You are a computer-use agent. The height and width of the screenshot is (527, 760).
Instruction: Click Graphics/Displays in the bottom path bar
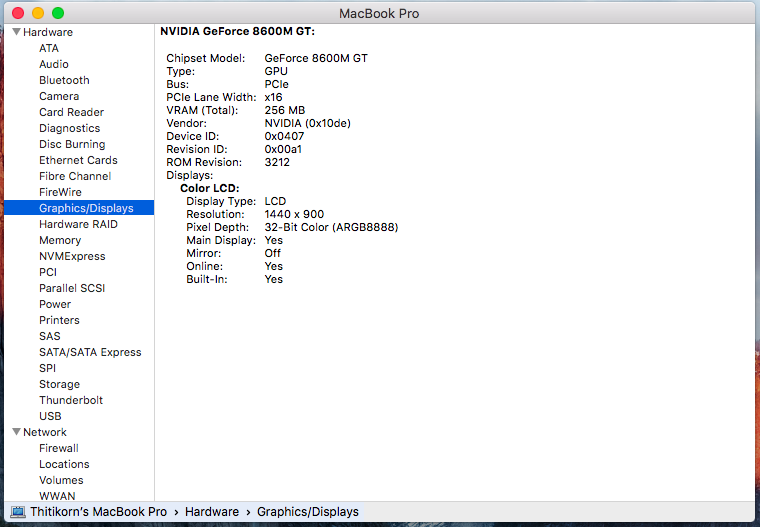click(308, 512)
